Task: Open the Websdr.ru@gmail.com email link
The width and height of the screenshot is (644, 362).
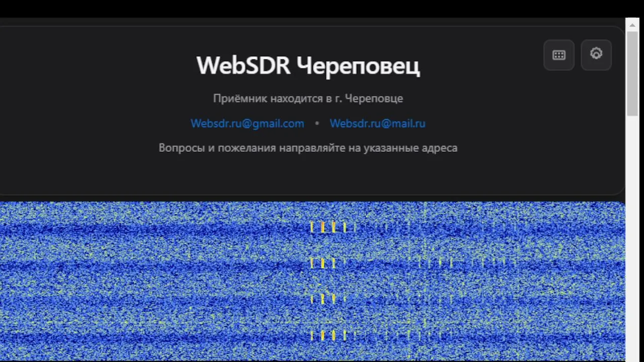Action: [x=247, y=124]
